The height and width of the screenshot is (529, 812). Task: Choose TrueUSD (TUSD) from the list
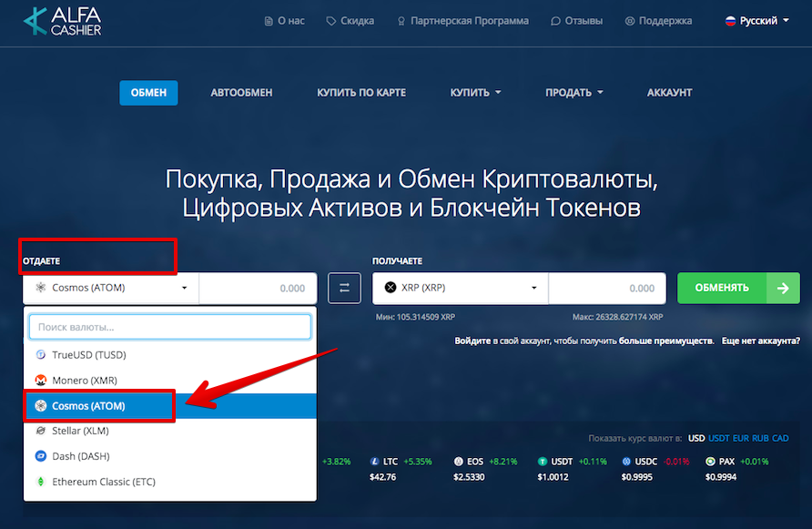[170, 355]
